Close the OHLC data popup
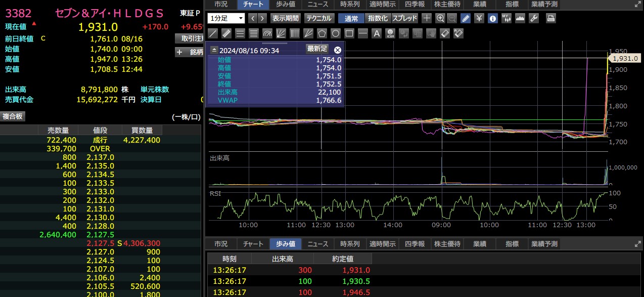The image size is (644, 297). [x=338, y=50]
